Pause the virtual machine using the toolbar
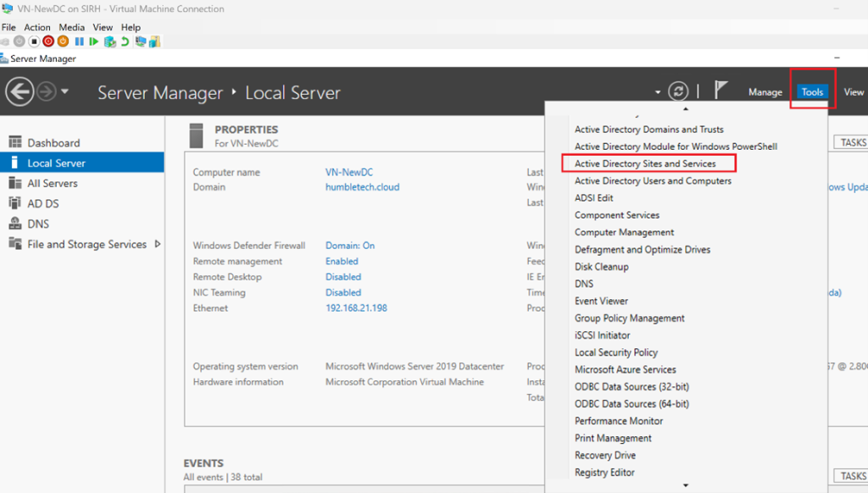The image size is (868, 493). 80,42
